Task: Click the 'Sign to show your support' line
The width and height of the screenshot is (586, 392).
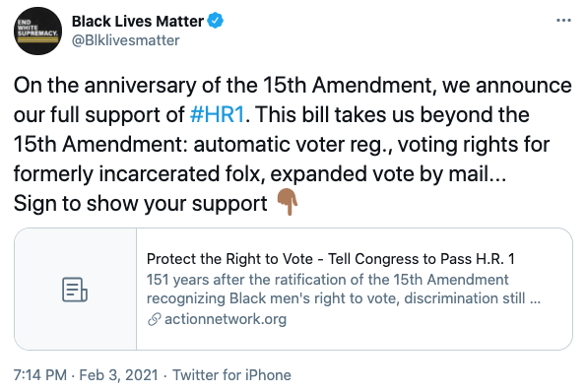Action: 140,204
